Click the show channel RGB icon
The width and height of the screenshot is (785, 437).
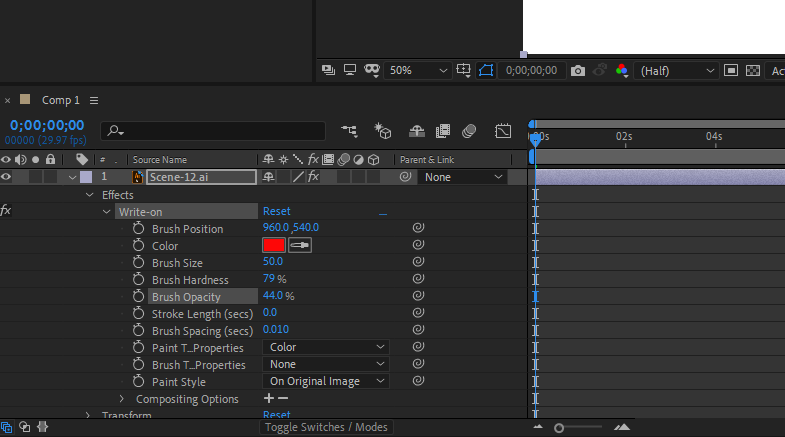click(622, 71)
